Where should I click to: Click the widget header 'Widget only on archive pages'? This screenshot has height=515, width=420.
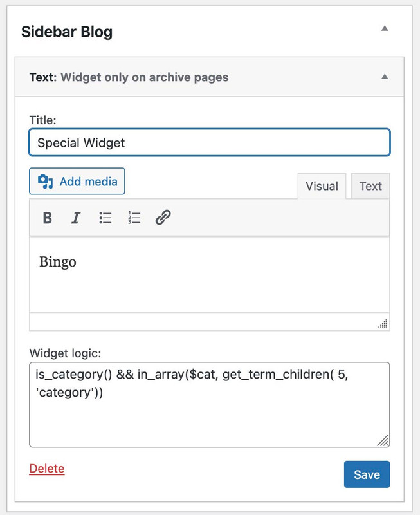(144, 77)
